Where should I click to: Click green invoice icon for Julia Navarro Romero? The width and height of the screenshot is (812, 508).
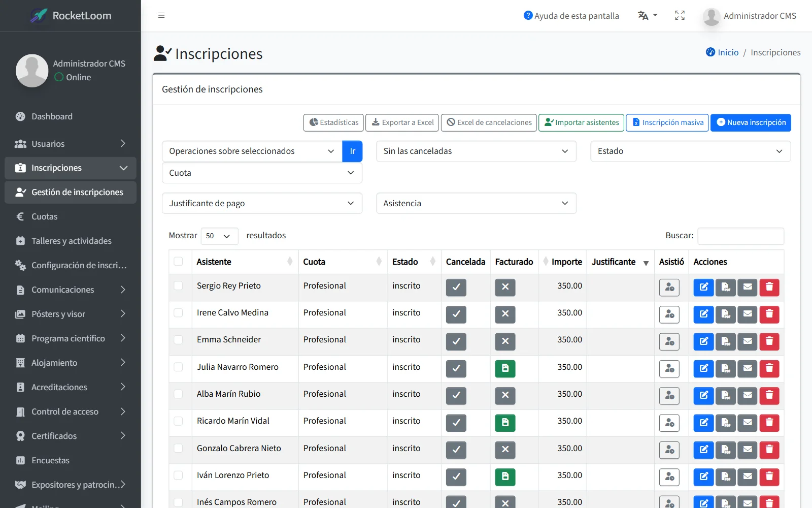(x=505, y=368)
